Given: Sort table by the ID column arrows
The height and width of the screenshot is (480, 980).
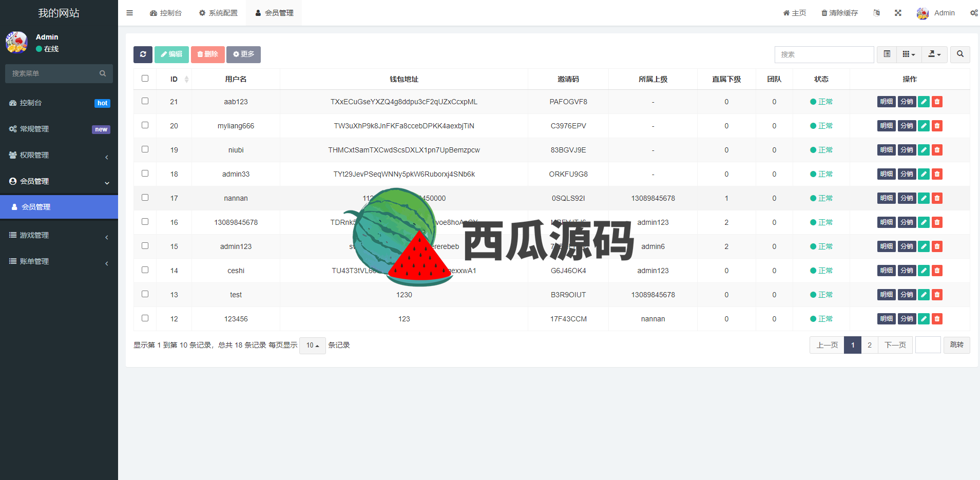Looking at the screenshot, I should (186, 79).
